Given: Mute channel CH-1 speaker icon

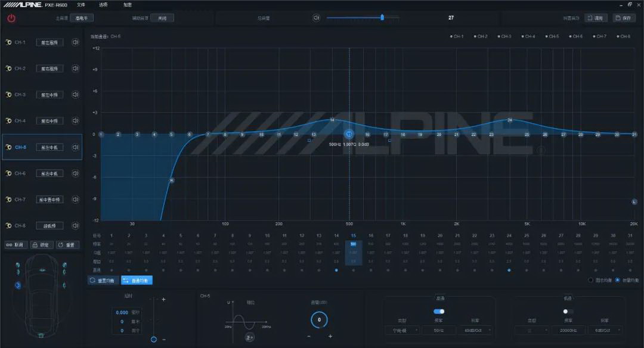Looking at the screenshot, I should (75, 42).
